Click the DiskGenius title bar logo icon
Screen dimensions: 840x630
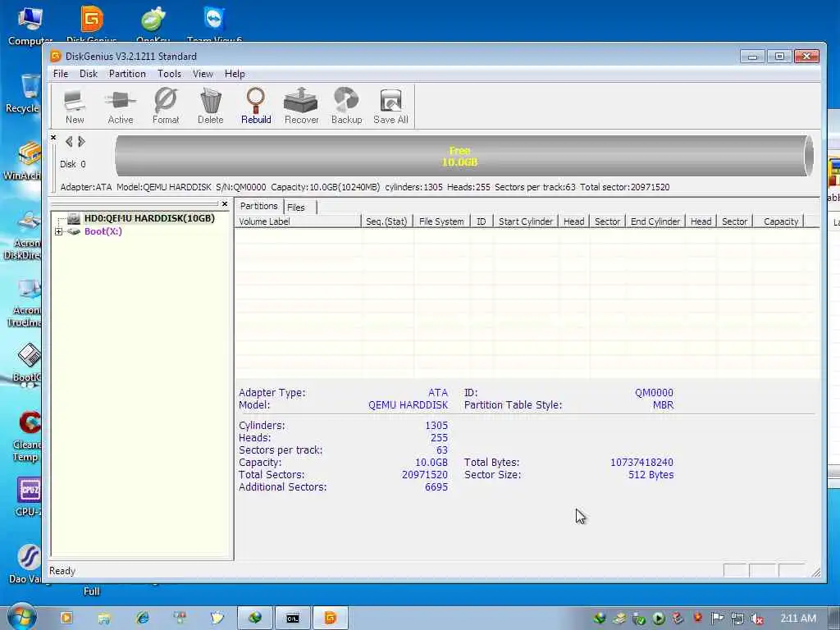point(55,56)
